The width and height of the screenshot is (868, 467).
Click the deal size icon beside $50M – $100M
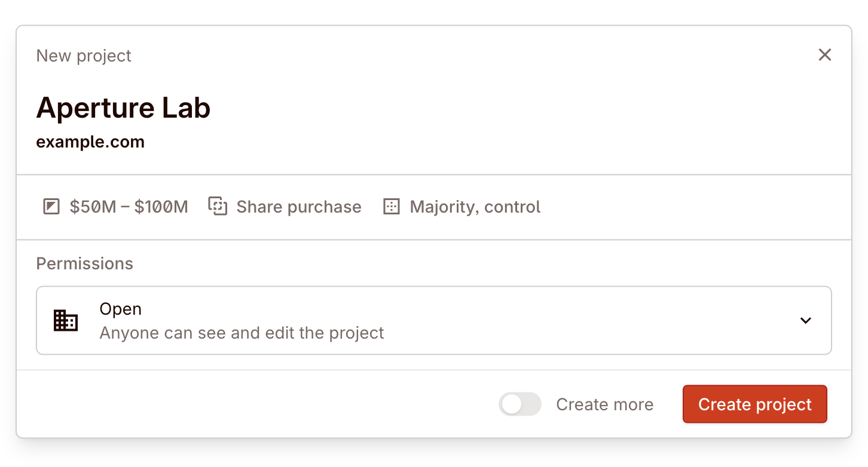click(x=51, y=207)
